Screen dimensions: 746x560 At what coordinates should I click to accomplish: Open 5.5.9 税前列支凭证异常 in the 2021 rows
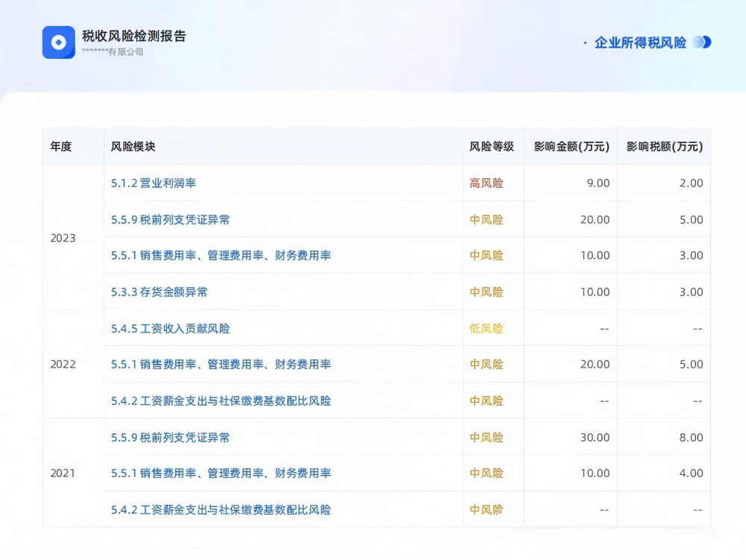point(170,437)
